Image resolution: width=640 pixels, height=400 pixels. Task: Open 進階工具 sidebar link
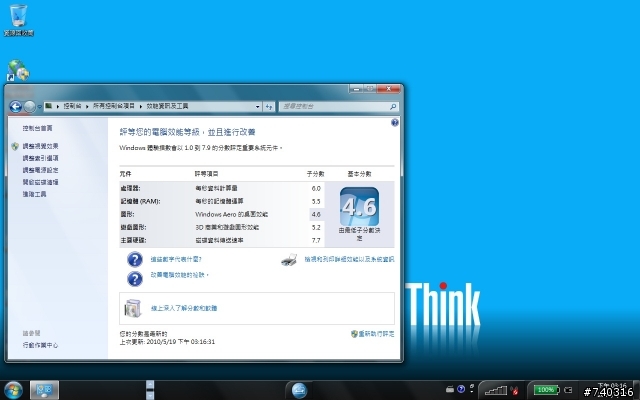pos(34,194)
